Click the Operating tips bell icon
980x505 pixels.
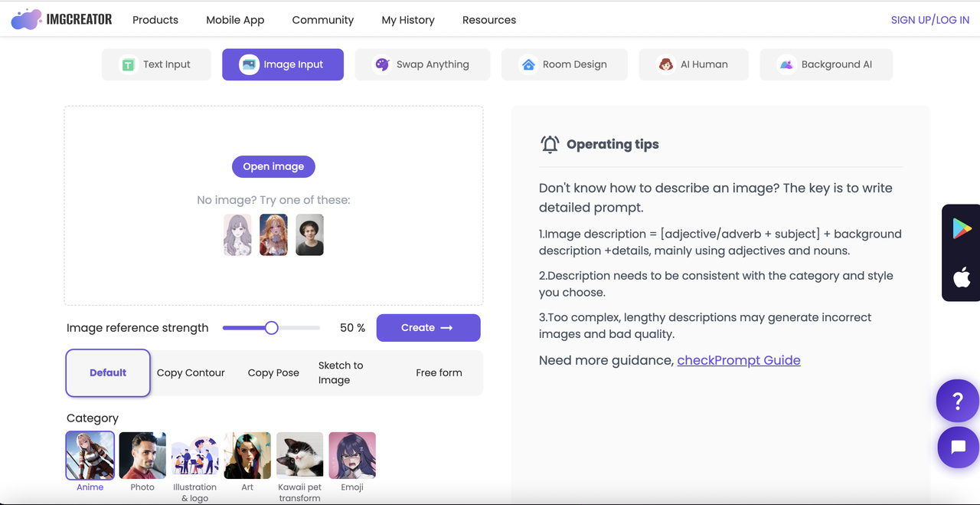point(550,144)
